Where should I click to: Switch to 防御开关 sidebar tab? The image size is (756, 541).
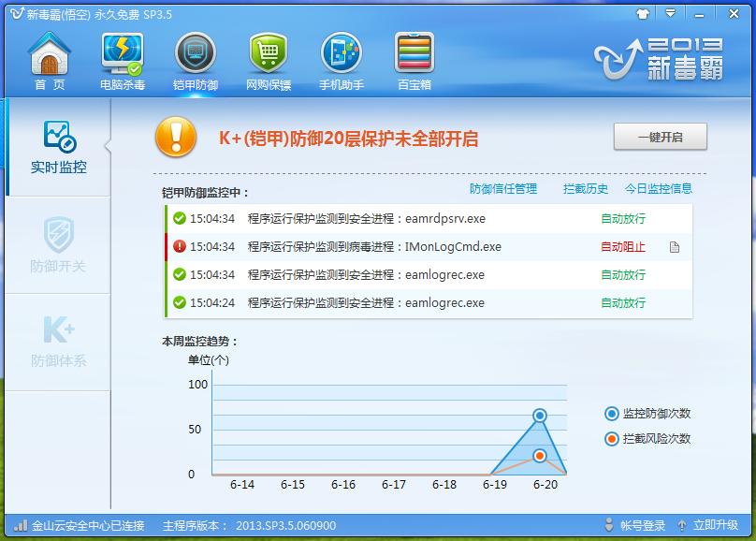click(58, 245)
